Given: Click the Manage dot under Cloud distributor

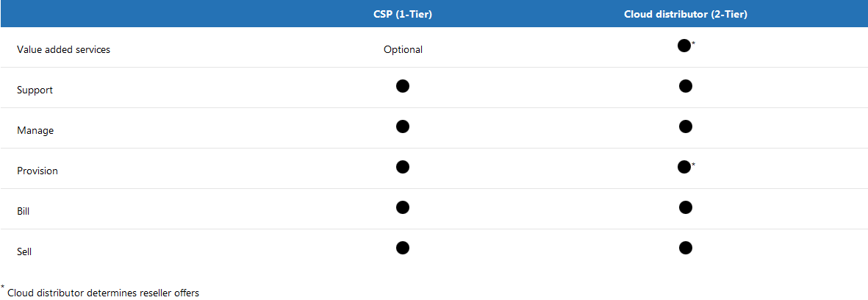Looking at the screenshot, I should tap(686, 126).
